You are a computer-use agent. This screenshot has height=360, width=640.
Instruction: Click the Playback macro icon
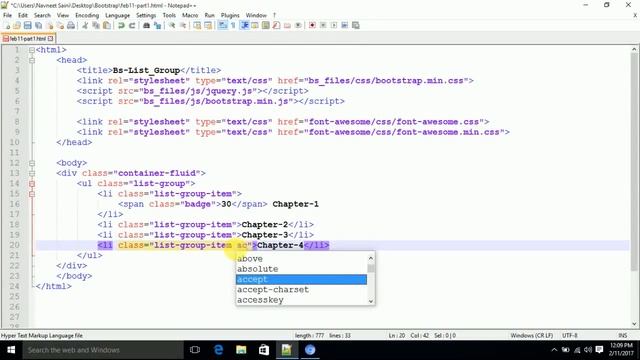point(334,25)
